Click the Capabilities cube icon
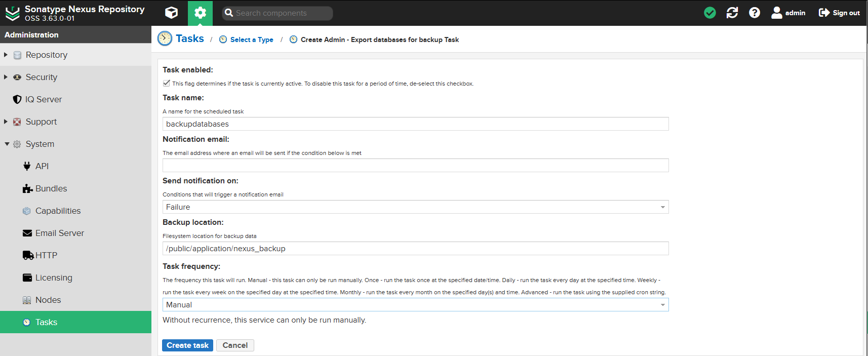 (27, 211)
